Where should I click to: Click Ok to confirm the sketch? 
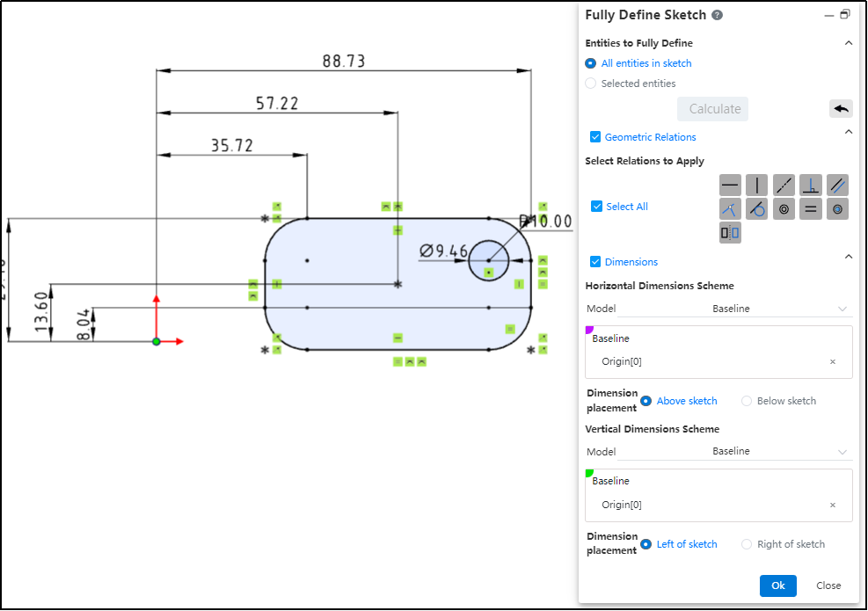coord(777,586)
